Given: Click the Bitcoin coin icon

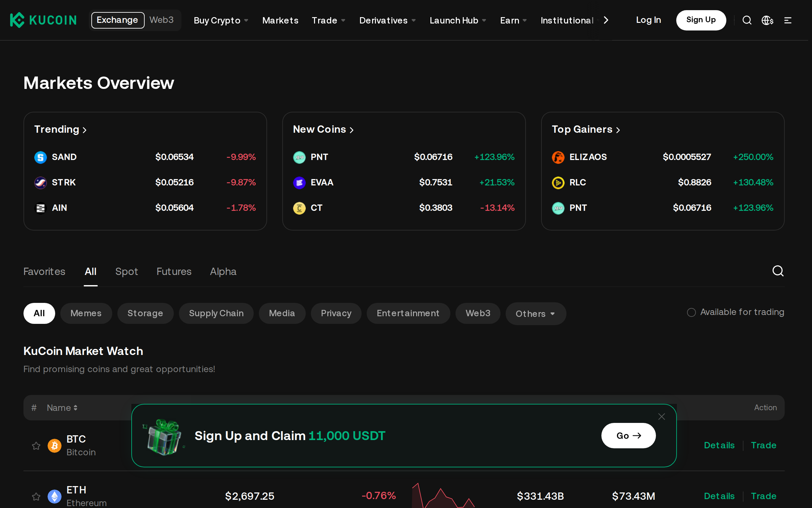Looking at the screenshot, I should tap(54, 445).
